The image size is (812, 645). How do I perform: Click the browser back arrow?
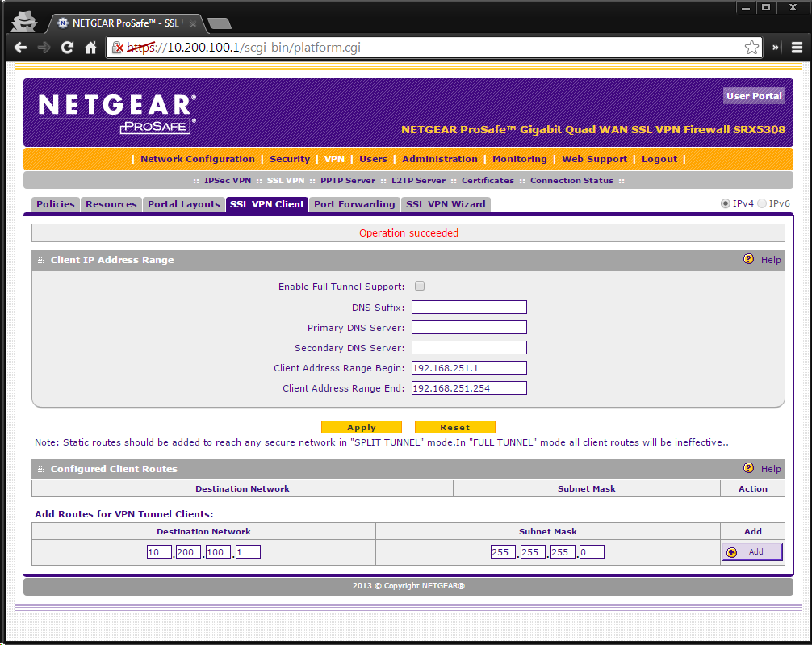point(21,48)
